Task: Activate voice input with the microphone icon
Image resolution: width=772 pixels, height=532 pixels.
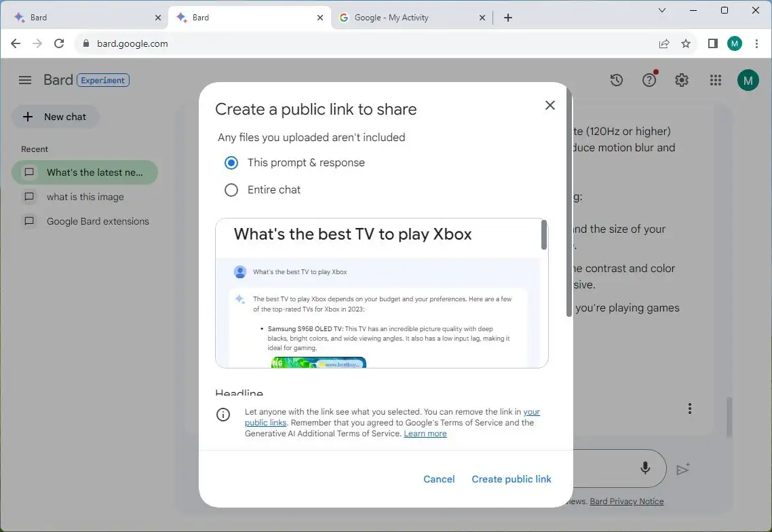Action: [x=644, y=468]
